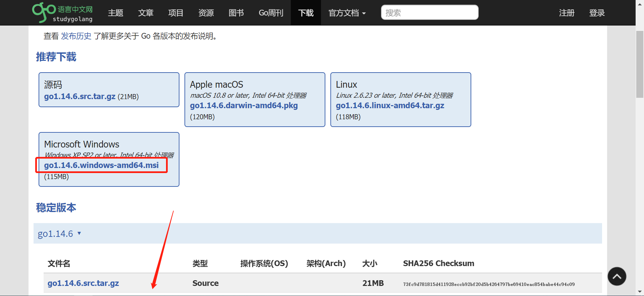Click the 文件名 column header
Screen dimensions: 644x296
(x=59, y=263)
